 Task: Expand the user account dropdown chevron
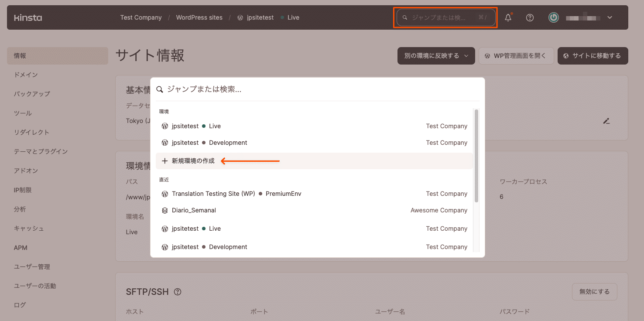point(610,18)
